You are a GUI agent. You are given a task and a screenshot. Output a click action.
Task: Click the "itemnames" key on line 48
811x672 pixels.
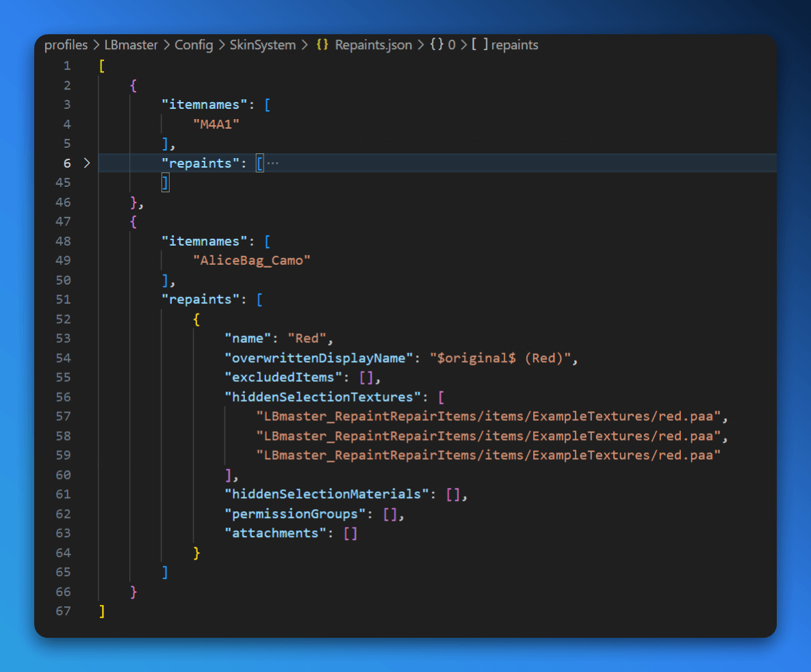205,241
